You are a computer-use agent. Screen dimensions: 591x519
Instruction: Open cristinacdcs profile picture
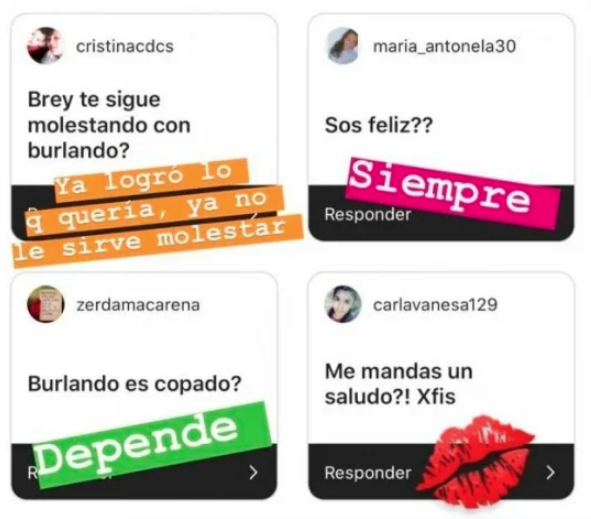tap(45, 46)
